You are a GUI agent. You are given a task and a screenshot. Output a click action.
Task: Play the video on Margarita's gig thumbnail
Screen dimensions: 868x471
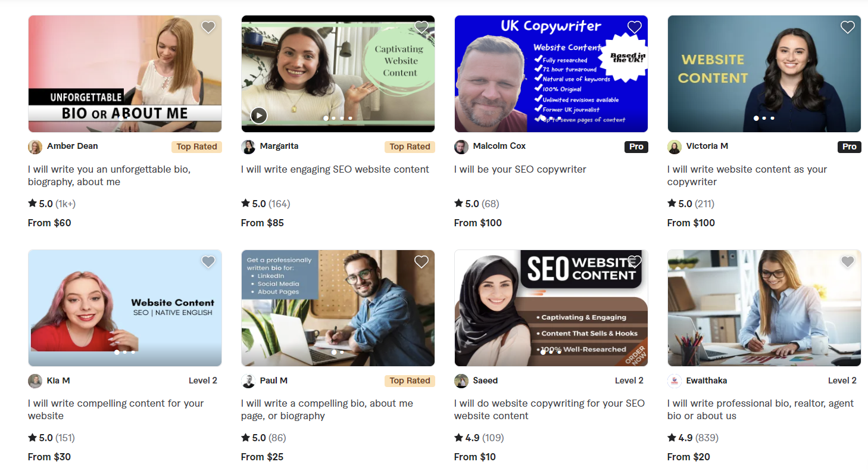pos(258,115)
